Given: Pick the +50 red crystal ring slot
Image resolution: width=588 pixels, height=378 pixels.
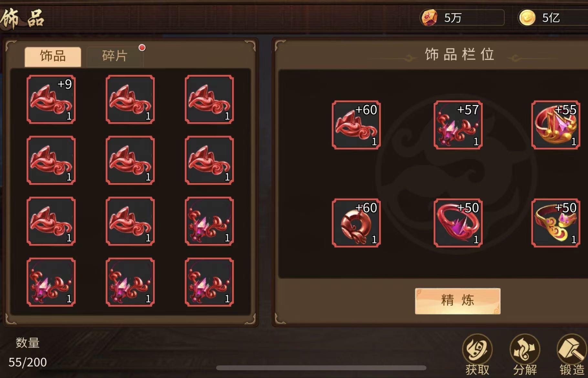Looking at the screenshot, I should (x=458, y=223).
